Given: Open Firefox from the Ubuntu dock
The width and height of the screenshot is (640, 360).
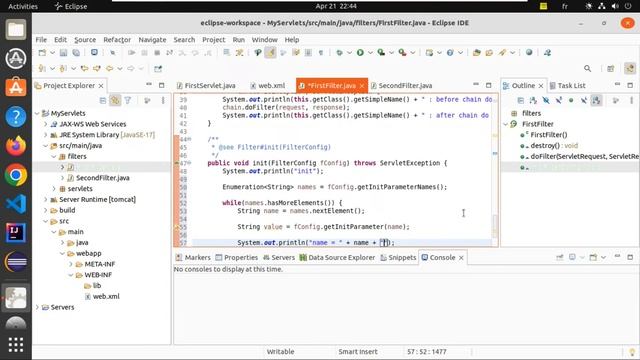Looking at the screenshot, I should (16, 146).
